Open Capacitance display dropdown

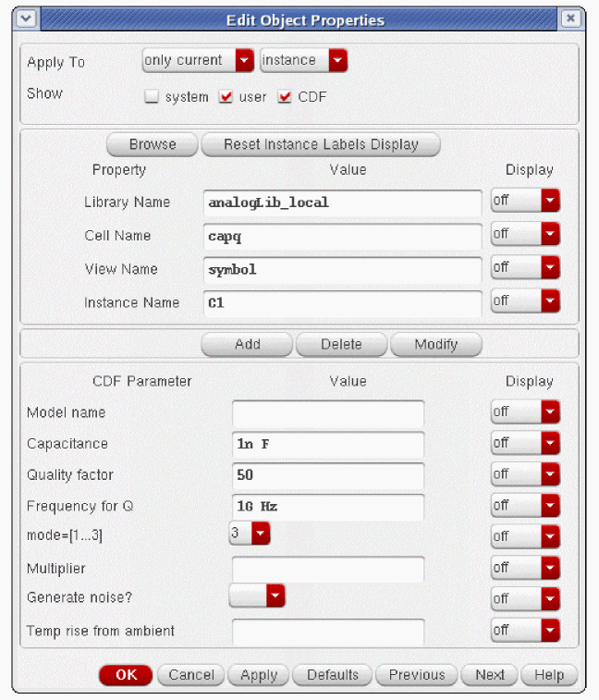525,443
